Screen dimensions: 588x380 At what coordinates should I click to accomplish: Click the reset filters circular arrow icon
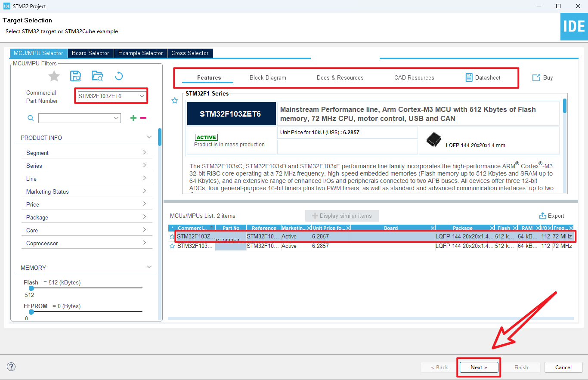pos(119,76)
